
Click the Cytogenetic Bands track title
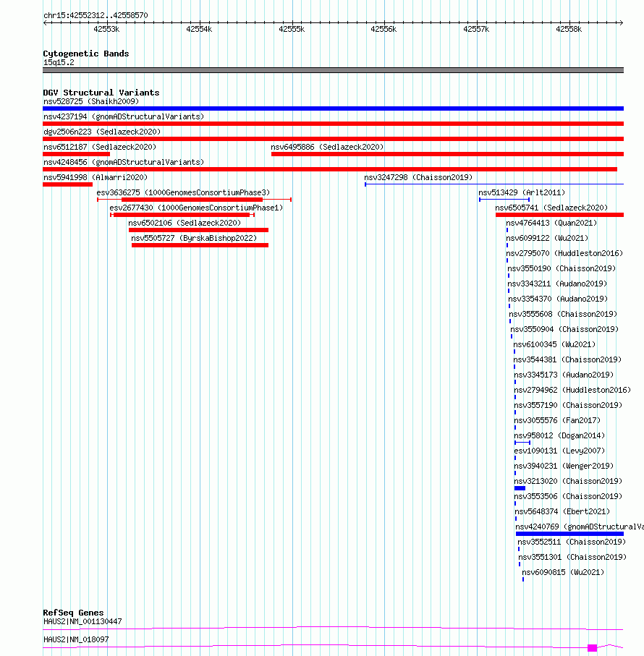tap(86, 54)
